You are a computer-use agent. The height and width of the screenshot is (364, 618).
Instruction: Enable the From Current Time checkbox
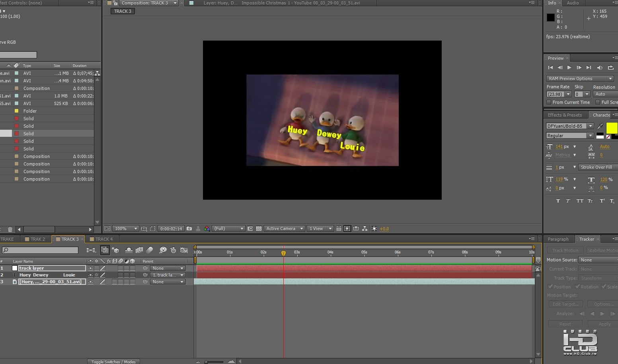[x=549, y=103]
